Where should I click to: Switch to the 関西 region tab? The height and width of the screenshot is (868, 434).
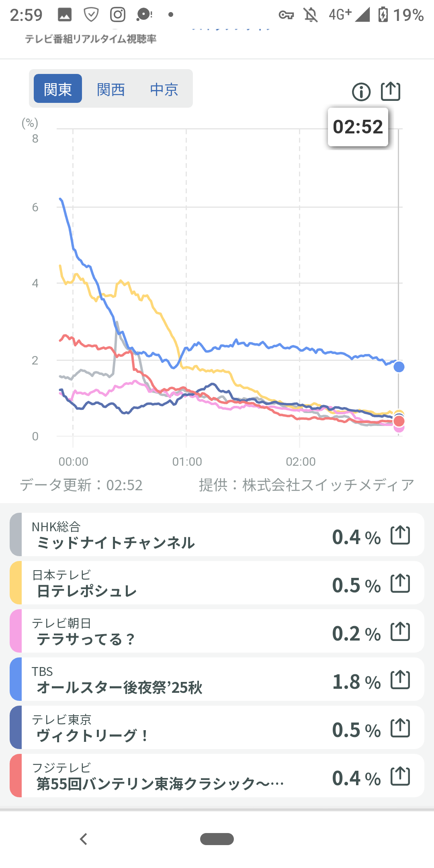[111, 89]
